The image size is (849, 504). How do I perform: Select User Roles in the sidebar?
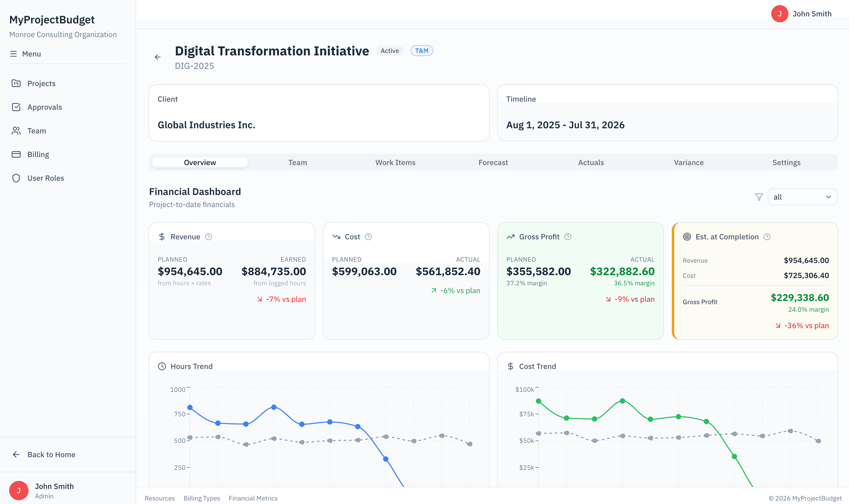click(x=45, y=178)
